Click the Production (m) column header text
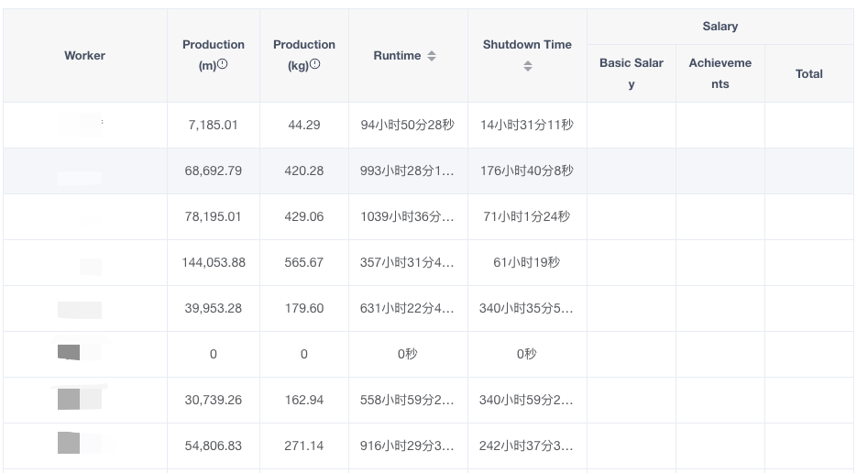The image size is (868, 473). point(214,55)
